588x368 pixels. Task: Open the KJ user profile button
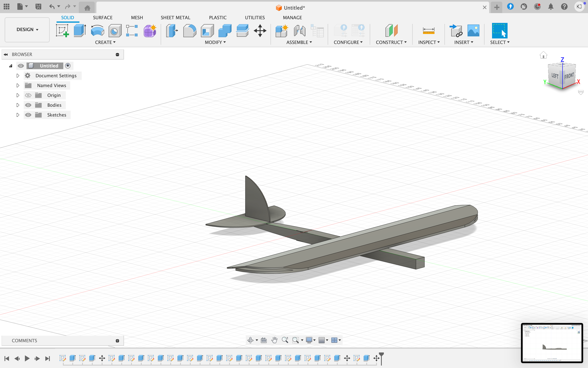point(579,7)
